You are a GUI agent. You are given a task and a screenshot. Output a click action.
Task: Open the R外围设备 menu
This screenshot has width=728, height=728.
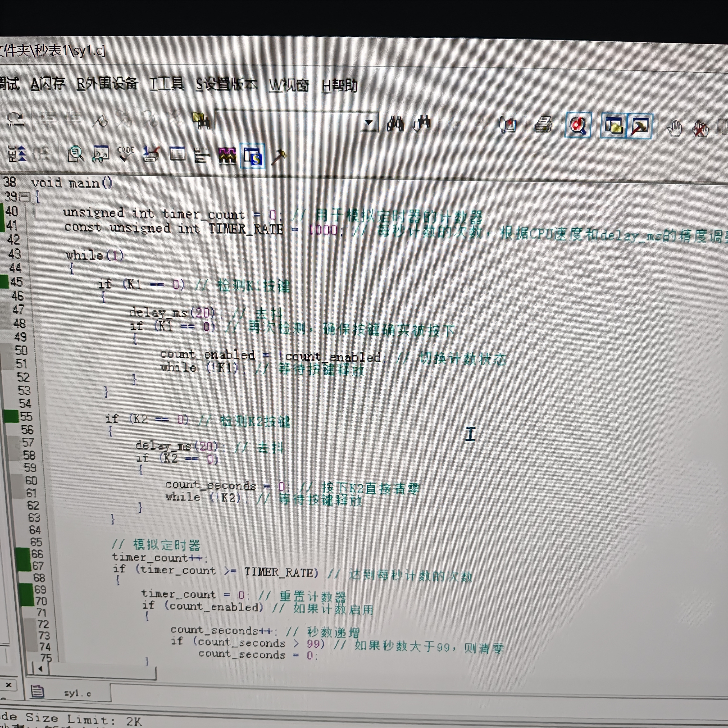107,84
